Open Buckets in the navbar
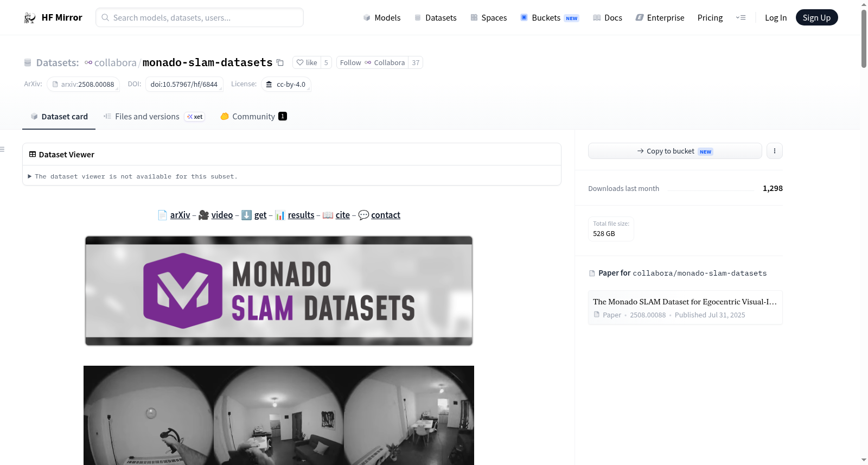868x465 pixels. coord(550,17)
